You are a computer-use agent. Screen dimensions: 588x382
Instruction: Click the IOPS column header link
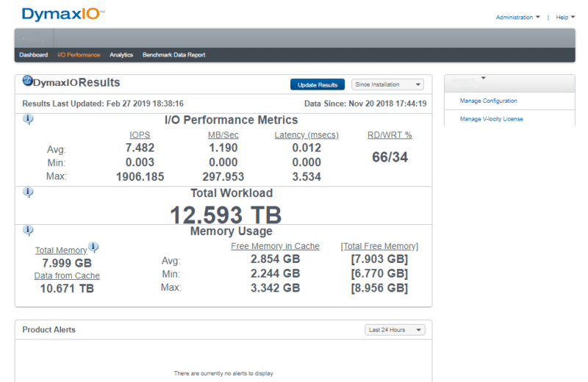140,135
